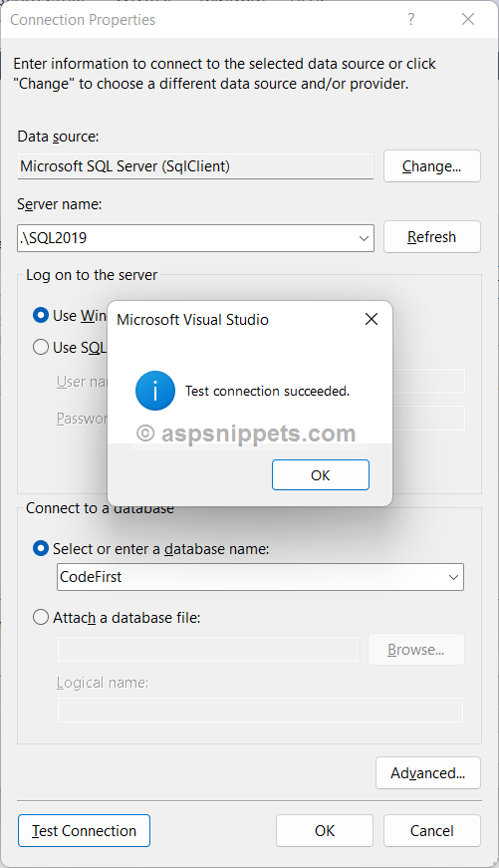
Task: Select Use SQL Server Authentication radio button
Action: (x=41, y=347)
